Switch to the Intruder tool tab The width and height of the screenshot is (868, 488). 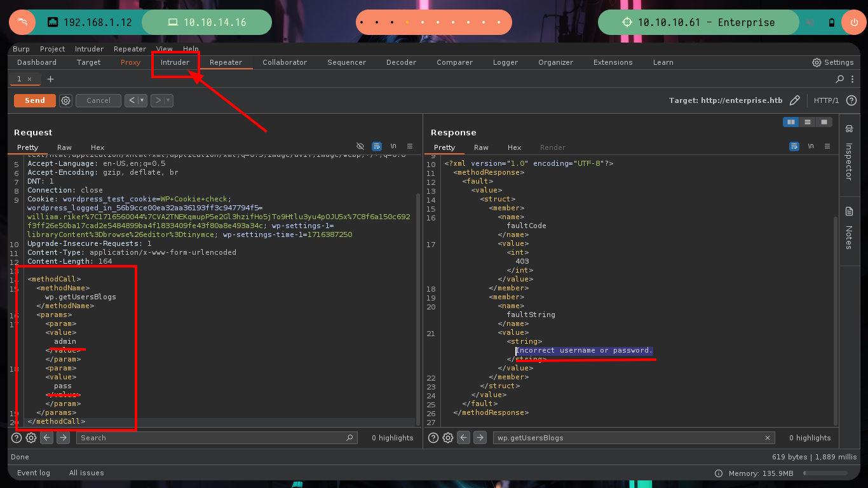[175, 62]
